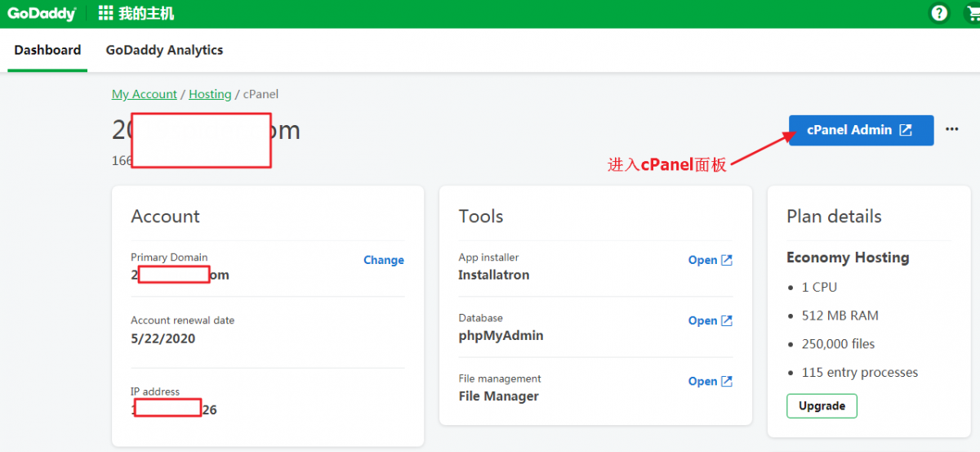Open the File Manager tool
The width and height of the screenshot is (980, 452).
(702, 381)
